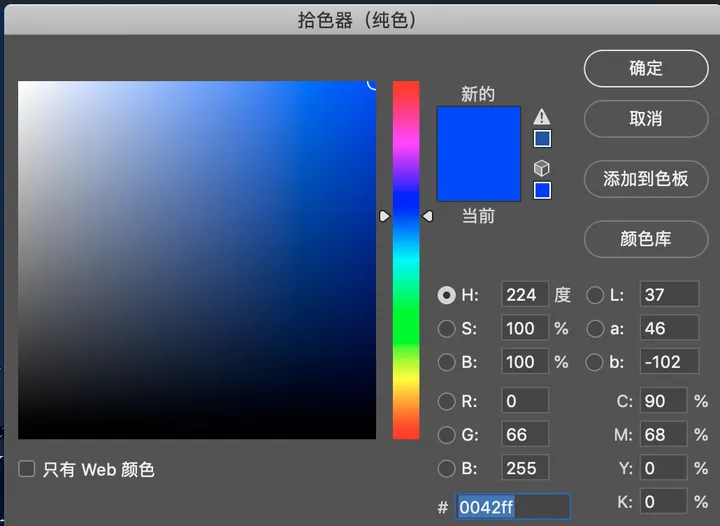720x526 pixels.
Task: Click the right hue slider arrow
Action: point(428,216)
